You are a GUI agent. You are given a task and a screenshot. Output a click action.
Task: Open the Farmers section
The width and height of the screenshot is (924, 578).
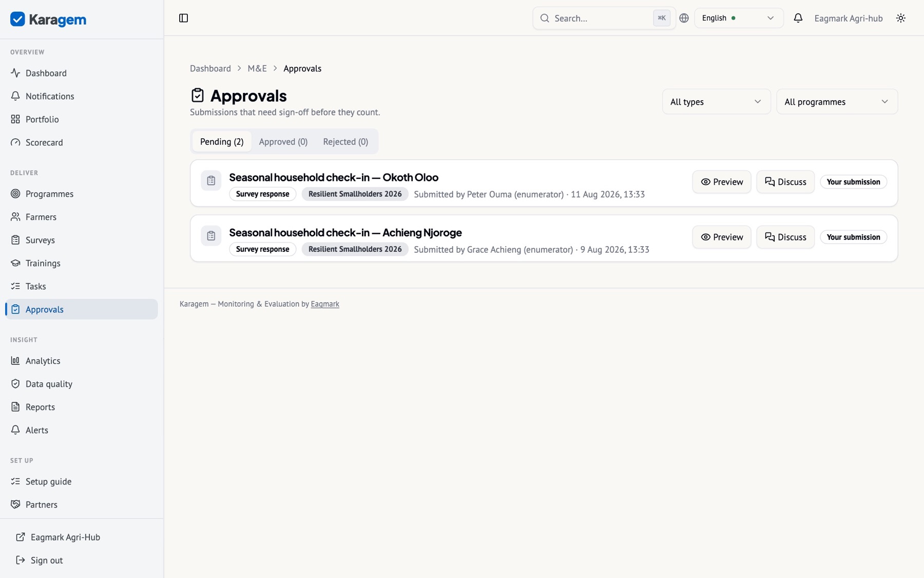[82, 217]
